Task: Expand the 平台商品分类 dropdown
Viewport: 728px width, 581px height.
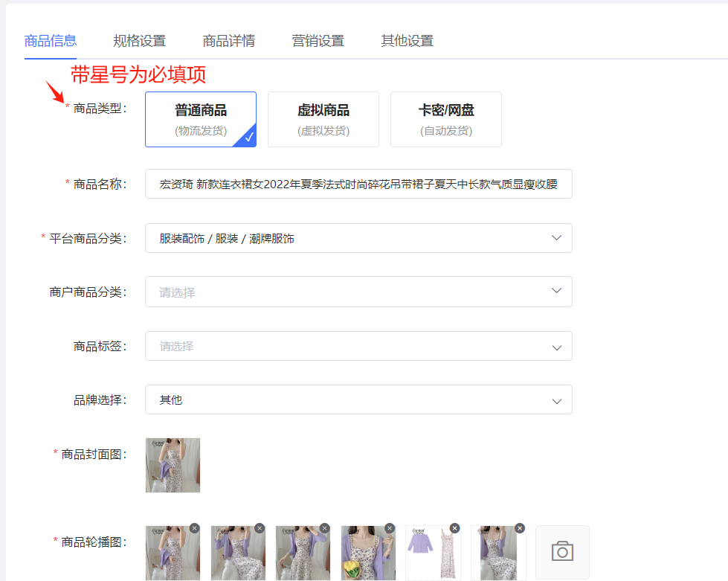Action: click(x=358, y=238)
